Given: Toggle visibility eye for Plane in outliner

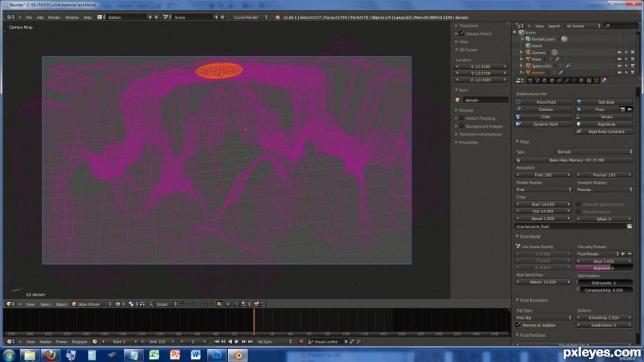Looking at the screenshot, I should tap(619, 59).
